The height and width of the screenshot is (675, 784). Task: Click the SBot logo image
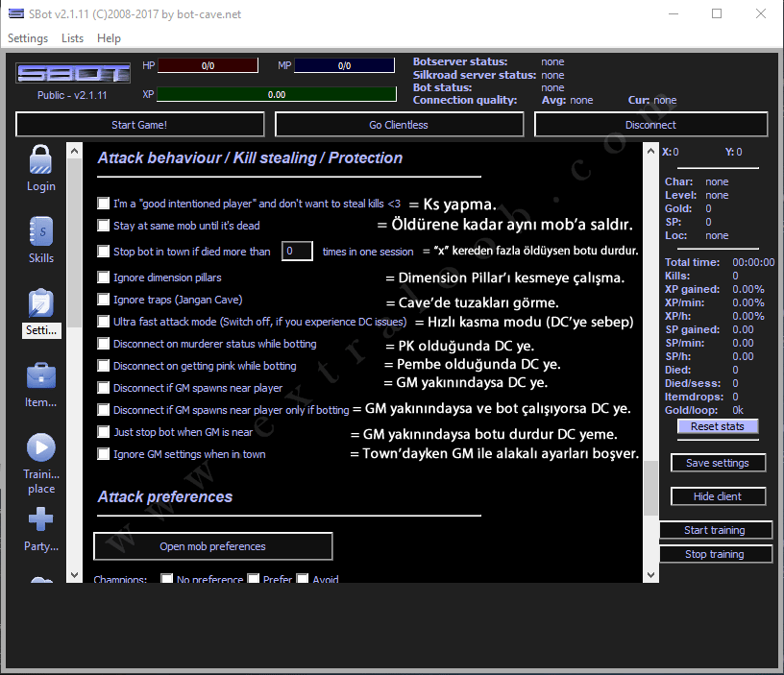[73, 73]
